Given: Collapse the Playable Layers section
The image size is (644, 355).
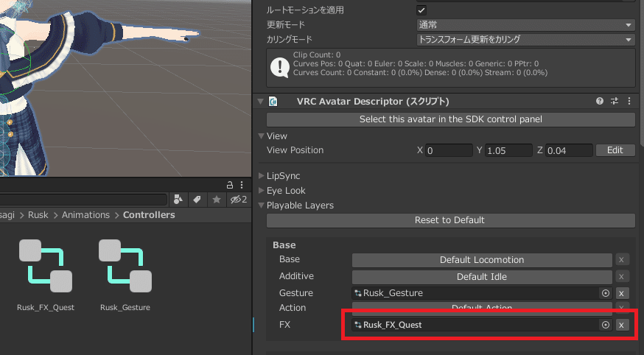Looking at the screenshot, I should pyautogui.click(x=262, y=205).
